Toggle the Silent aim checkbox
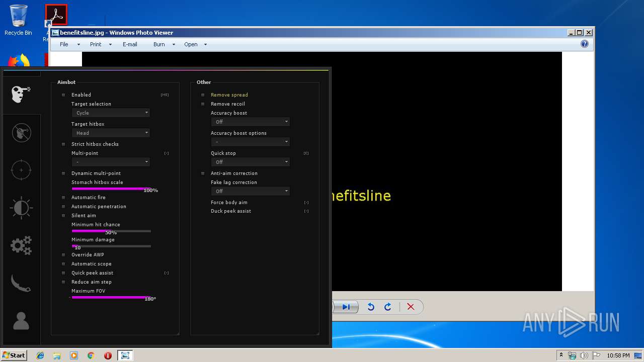 pos(63,215)
